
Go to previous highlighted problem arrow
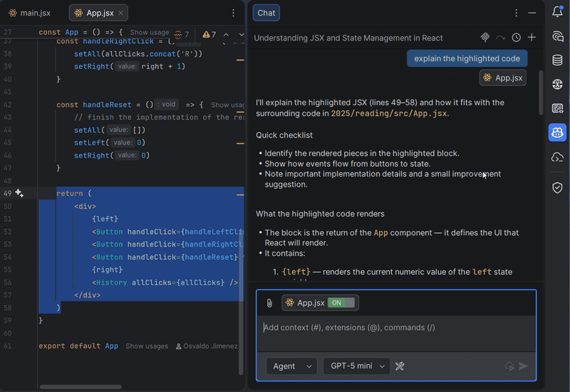226,34
